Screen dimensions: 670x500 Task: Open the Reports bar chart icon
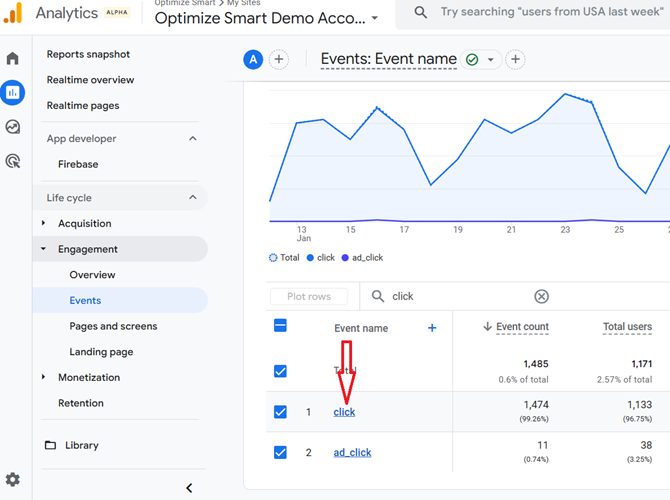click(12, 92)
